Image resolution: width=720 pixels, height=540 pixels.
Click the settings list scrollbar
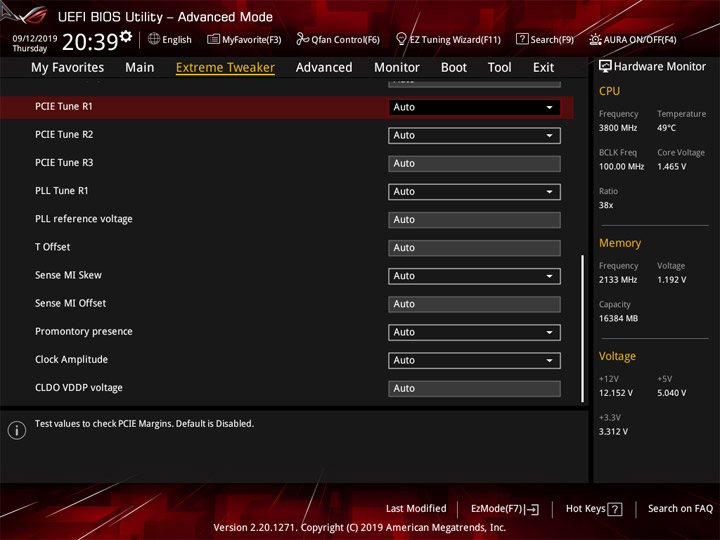(582, 328)
